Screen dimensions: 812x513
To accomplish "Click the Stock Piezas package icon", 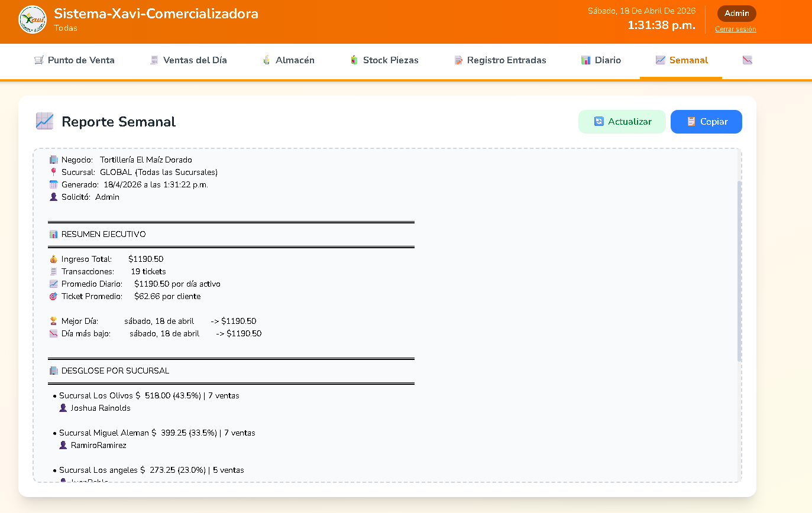I will pyautogui.click(x=354, y=60).
